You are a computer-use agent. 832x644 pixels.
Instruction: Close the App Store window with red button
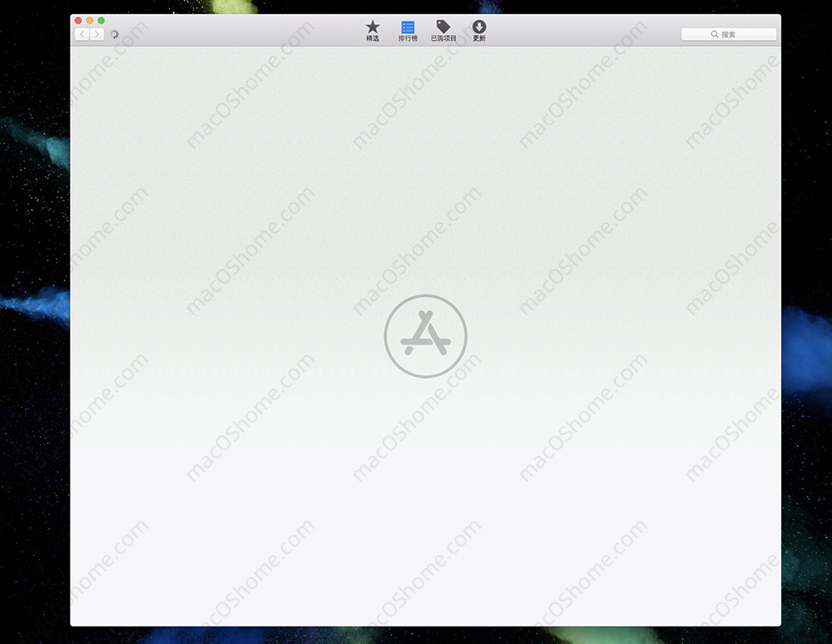78,20
